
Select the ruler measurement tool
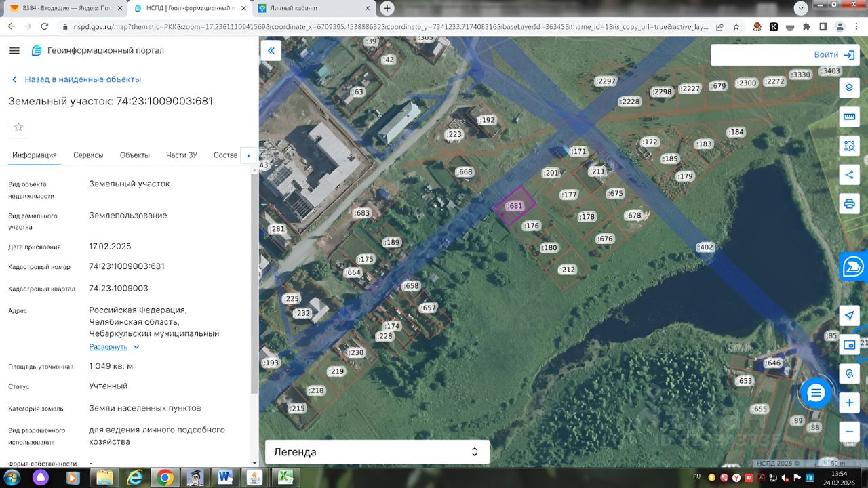pyautogui.click(x=849, y=117)
